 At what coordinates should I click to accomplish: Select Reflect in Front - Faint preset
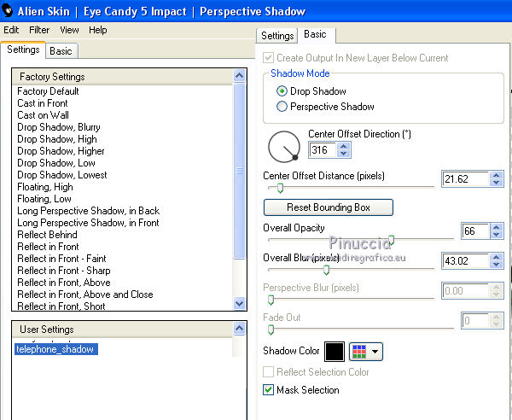[61, 259]
